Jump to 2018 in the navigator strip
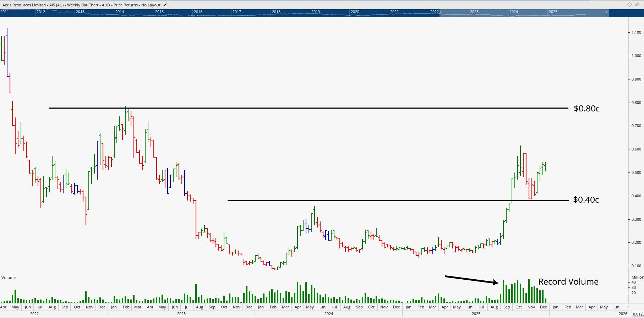This screenshot has width=644, height=318. point(276,12)
